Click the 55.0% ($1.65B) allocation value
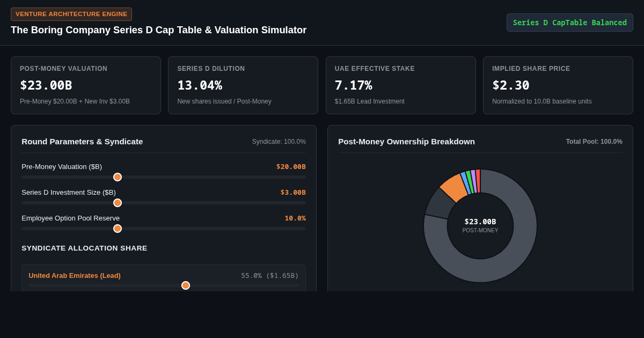Viewport: 644px width, 338px height. (x=270, y=275)
